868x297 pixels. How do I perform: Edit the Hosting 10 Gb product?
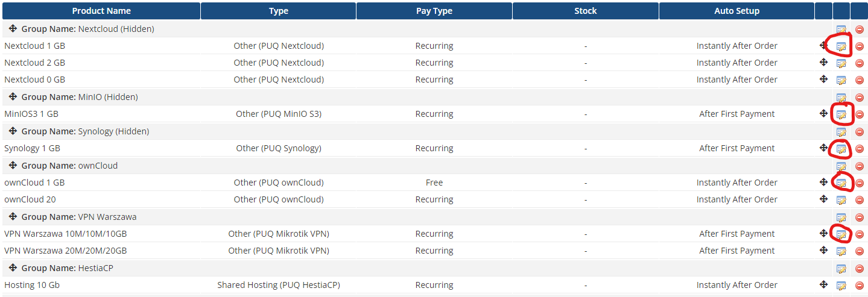pos(841,285)
